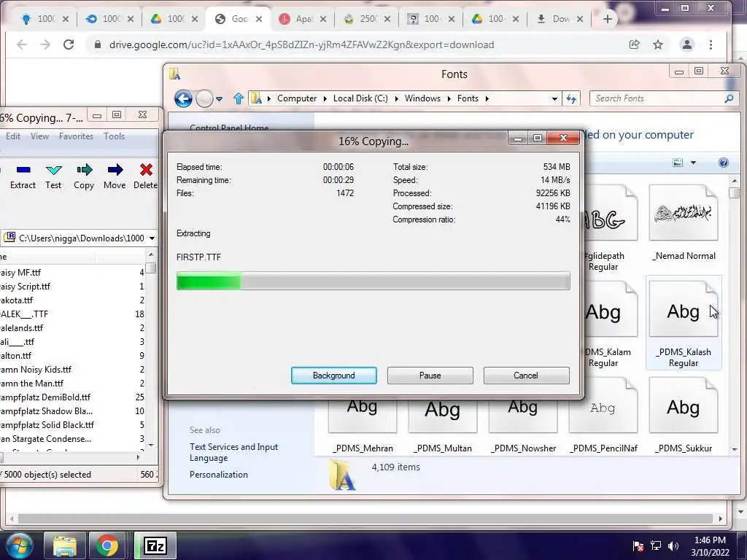
Task: Click the 7-Zip Delete red X icon
Action: click(x=146, y=170)
